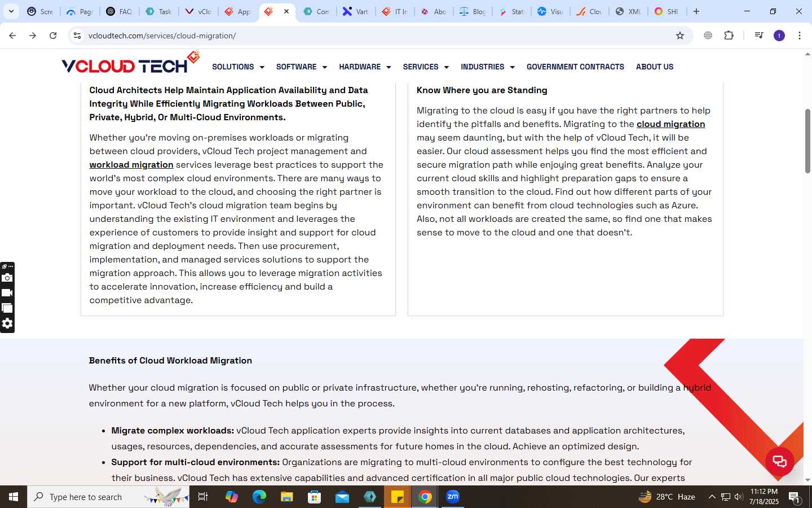View site information icon in address bar
This screenshot has height=508, width=812.
pos(77,36)
